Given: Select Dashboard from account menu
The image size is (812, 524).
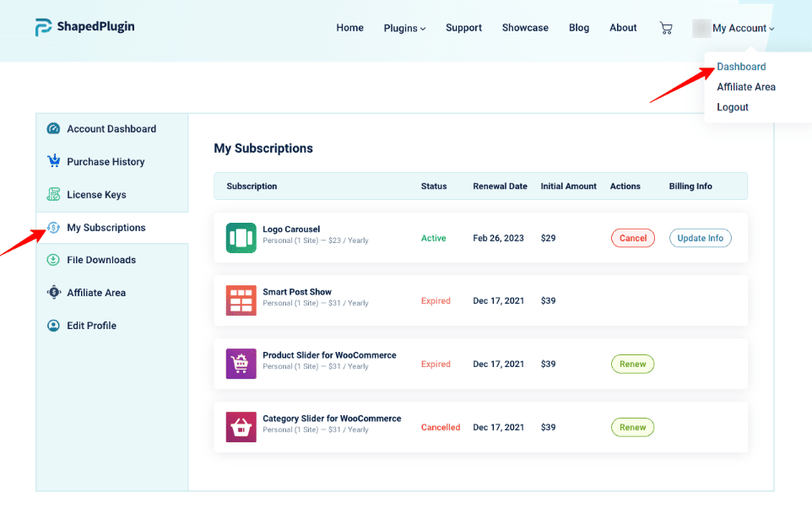Looking at the screenshot, I should 741,67.
